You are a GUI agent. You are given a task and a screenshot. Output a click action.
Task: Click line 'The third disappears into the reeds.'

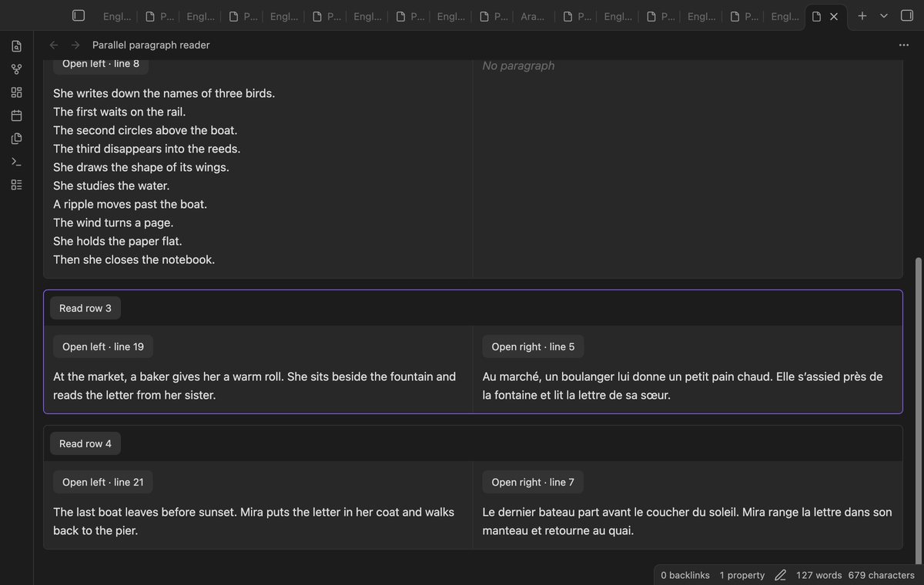146,149
